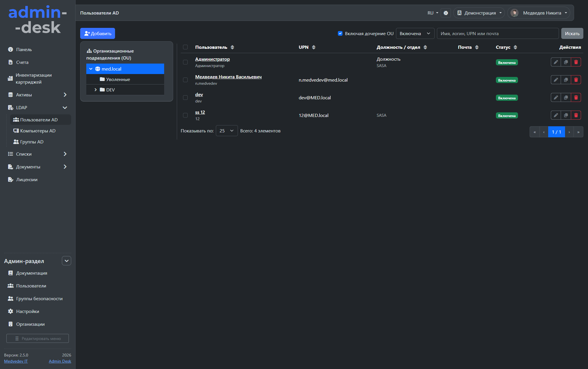Open the Medvedev IT footer link
This screenshot has height=369, width=588.
tap(16, 361)
